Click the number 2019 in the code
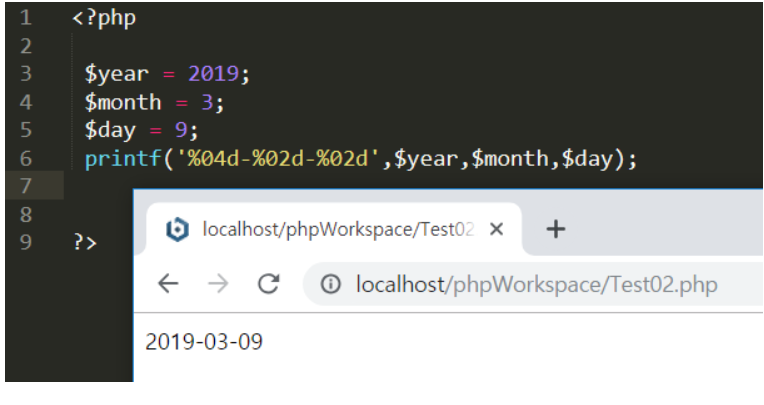This screenshot has height=405, width=764. (x=213, y=74)
